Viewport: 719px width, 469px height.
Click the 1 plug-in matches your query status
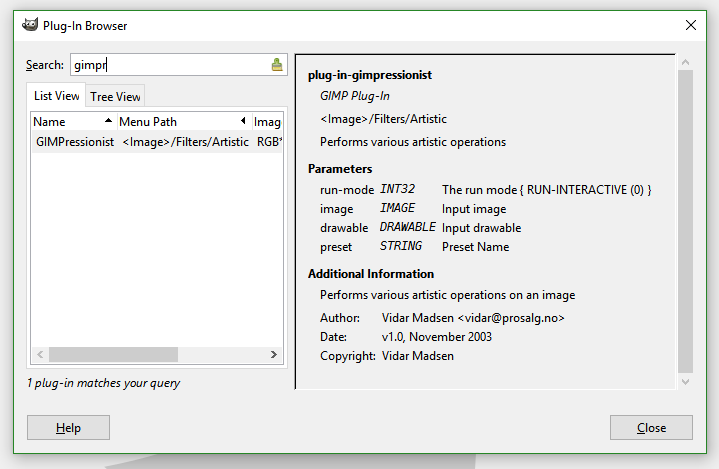point(103,383)
